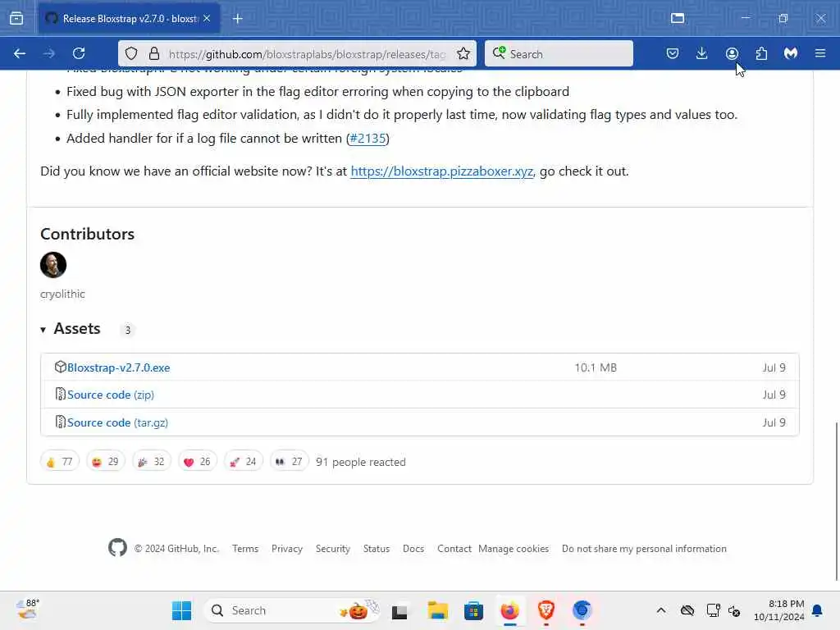Viewport: 840px width, 630px height.
Task: Toggle rocket reaction with 24
Action: click(x=243, y=462)
